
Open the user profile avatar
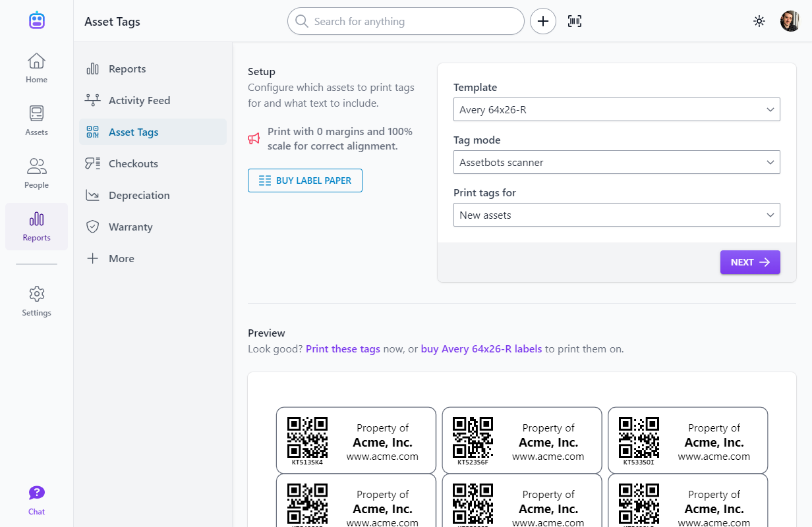[x=790, y=21]
